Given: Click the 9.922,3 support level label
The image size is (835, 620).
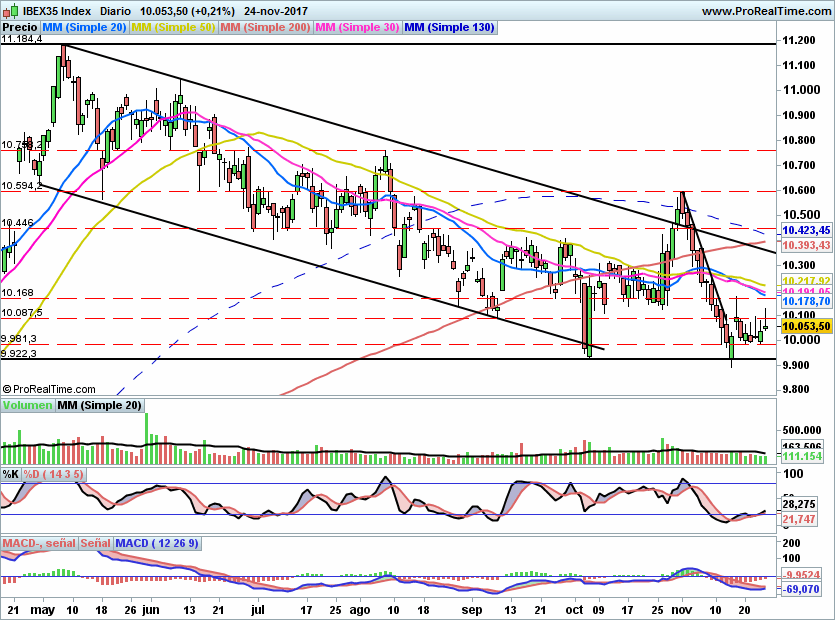Looking at the screenshot, I should pyautogui.click(x=19, y=353).
